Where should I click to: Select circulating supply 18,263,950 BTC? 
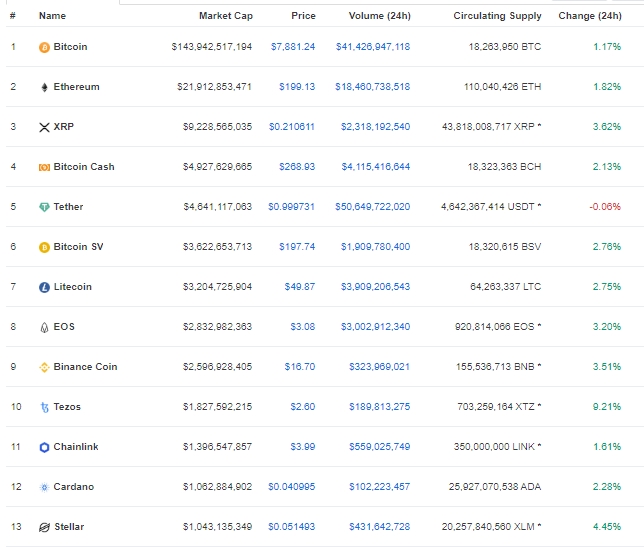click(505, 47)
